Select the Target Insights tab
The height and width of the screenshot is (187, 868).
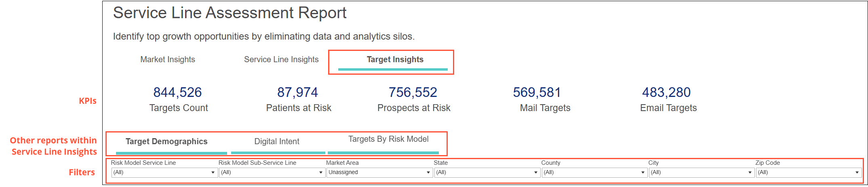tap(395, 59)
